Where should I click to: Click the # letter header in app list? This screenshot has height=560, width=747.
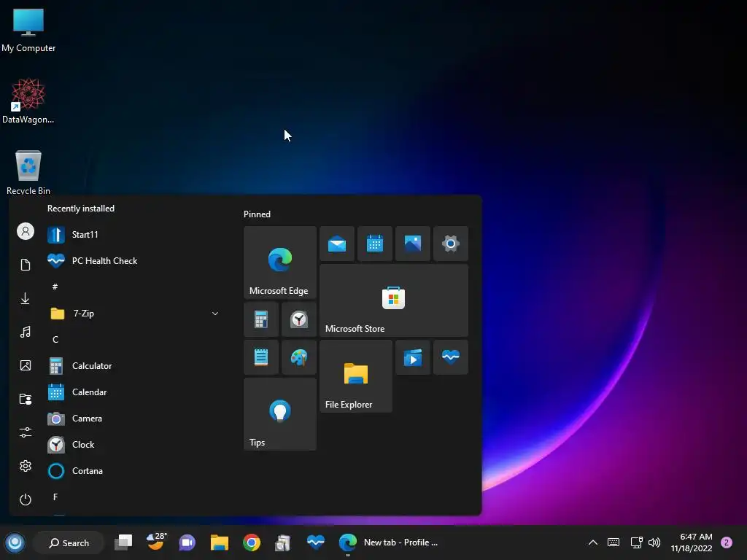[55, 287]
